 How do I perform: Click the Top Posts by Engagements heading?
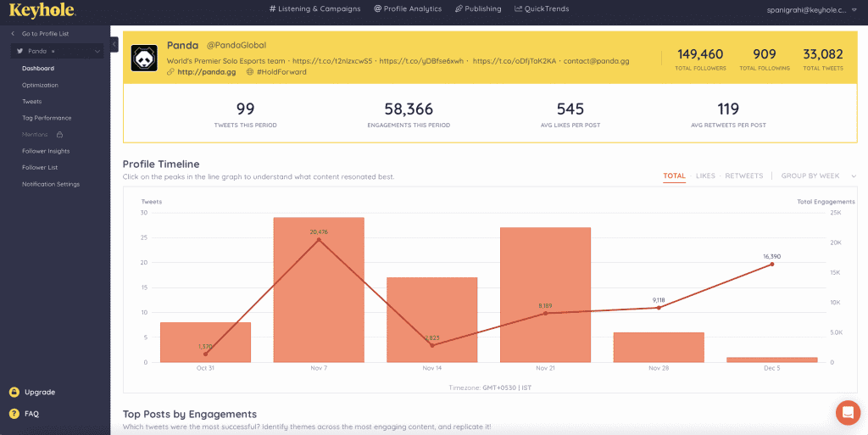[x=189, y=414]
